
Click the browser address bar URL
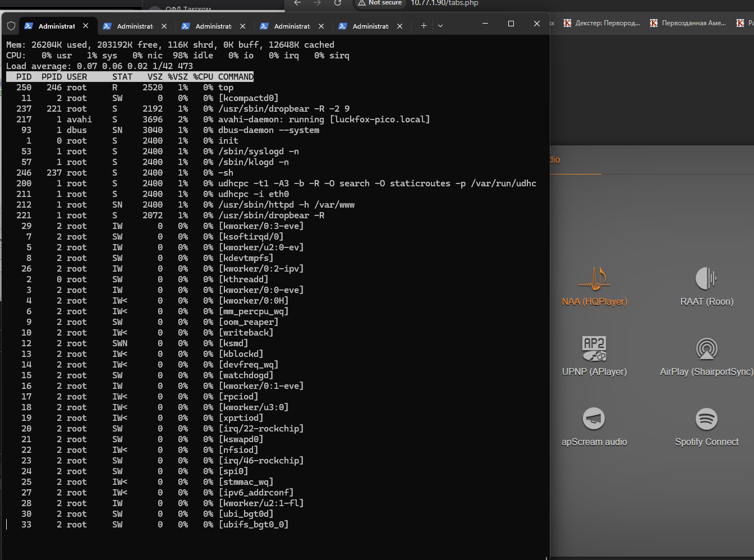(444, 3)
